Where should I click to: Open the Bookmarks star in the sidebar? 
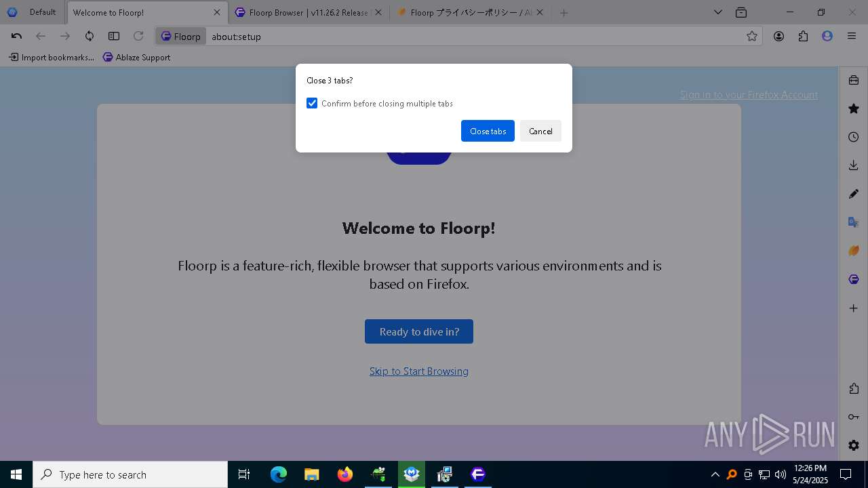[x=854, y=108]
